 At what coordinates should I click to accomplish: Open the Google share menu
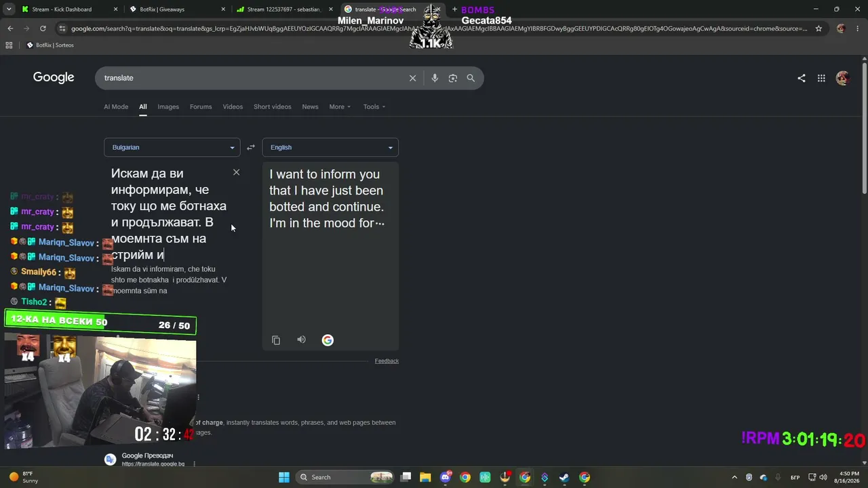(x=802, y=78)
